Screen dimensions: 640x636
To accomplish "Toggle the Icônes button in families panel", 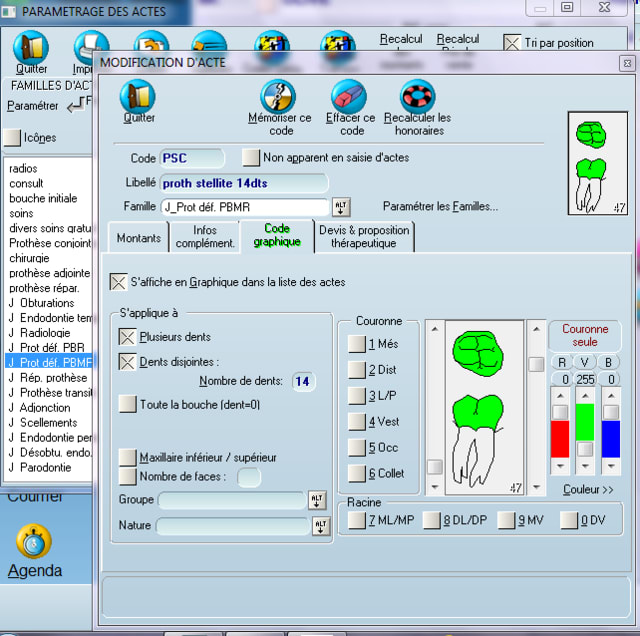I will pos(12,137).
